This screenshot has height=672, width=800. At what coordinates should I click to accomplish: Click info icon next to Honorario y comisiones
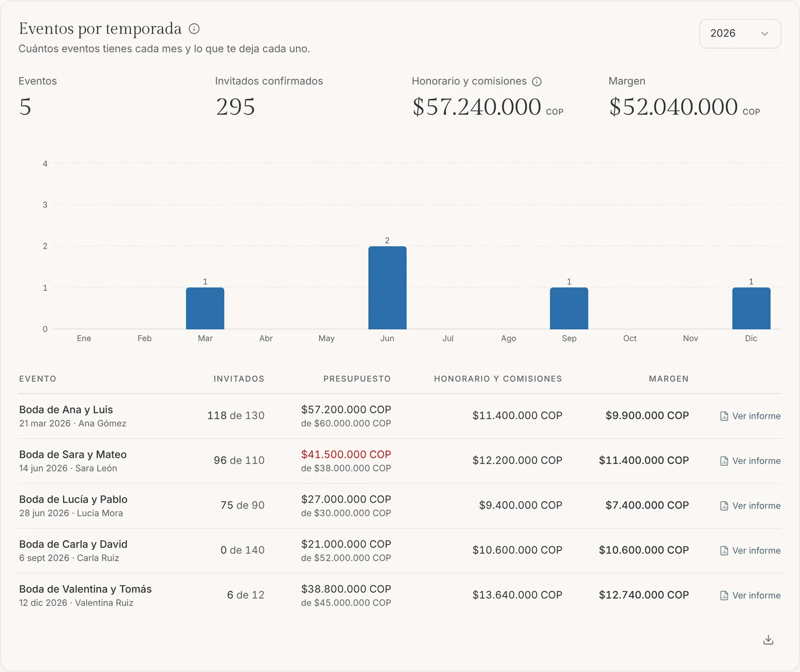click(537, 82)
